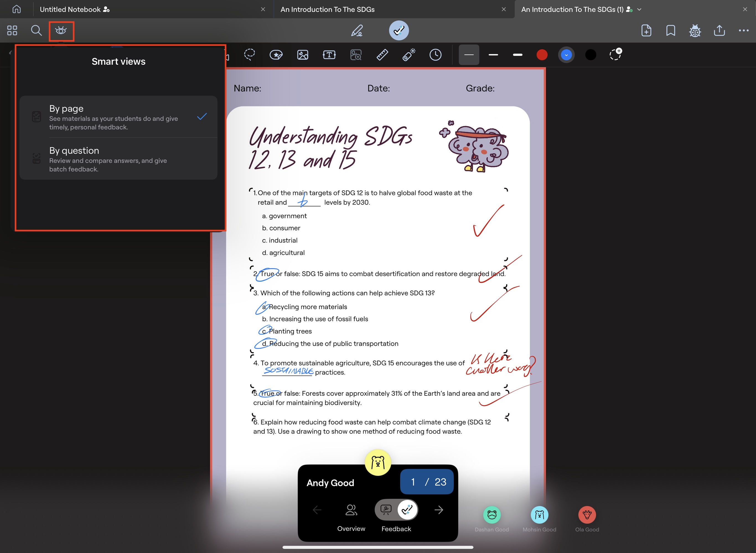Expand the blue color dropdown swatch
Screen dimensions: 756x553
(566, 54)
